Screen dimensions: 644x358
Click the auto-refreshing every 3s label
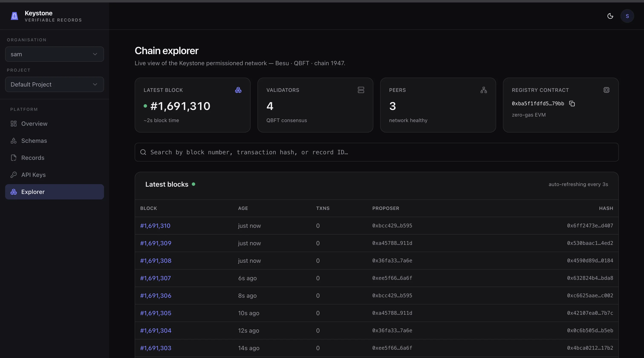click(578, 185)
